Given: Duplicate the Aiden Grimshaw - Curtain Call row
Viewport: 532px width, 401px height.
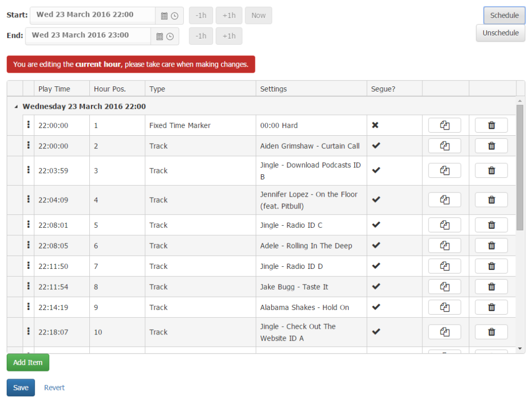Looking at the screenshot, I should click(x=445, y=146).
